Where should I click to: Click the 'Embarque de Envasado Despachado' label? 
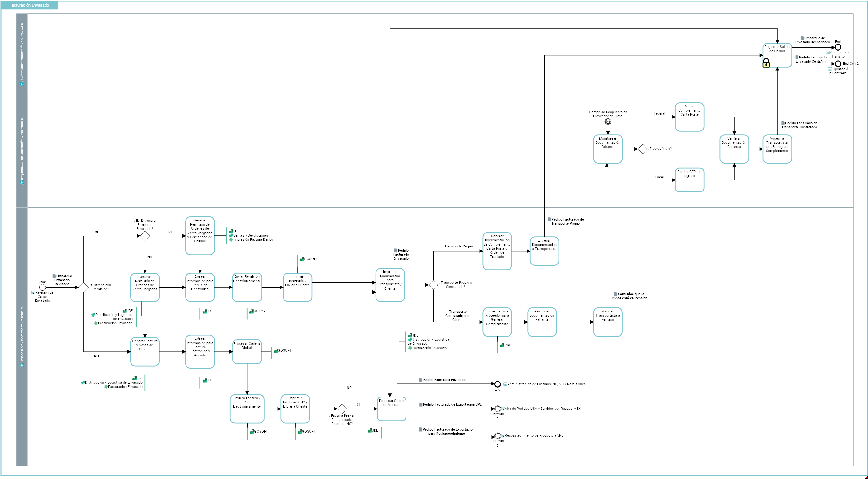812,40
